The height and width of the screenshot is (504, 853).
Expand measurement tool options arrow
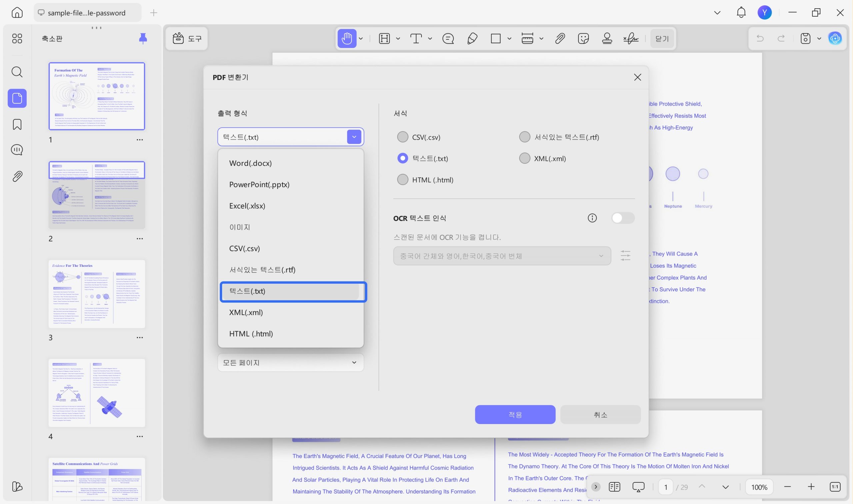541,38
